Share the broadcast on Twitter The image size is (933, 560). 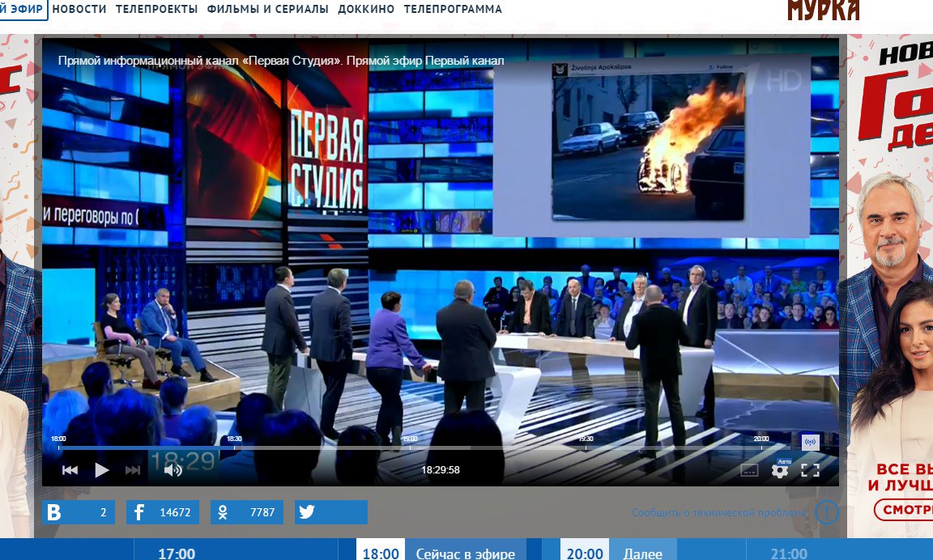[330, 512]
